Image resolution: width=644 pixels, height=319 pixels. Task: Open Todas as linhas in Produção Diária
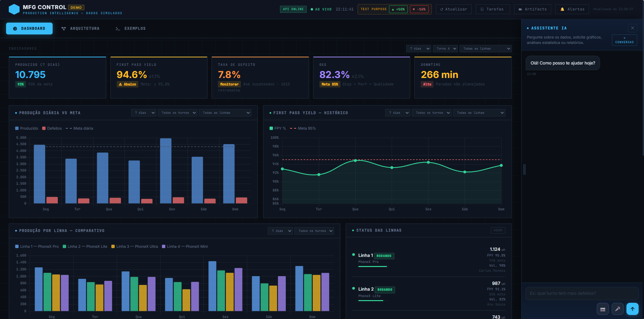pyautogui.click(x=225, y=113)
